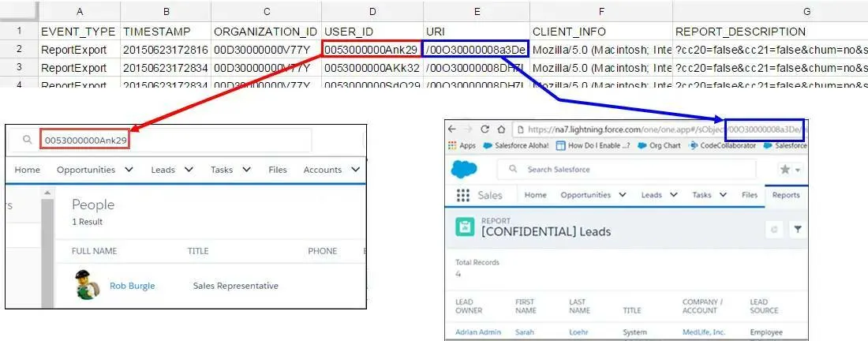The image size is (868, 341).
Task: Open Files tab in people search window
Action: [x=277, y=170]
